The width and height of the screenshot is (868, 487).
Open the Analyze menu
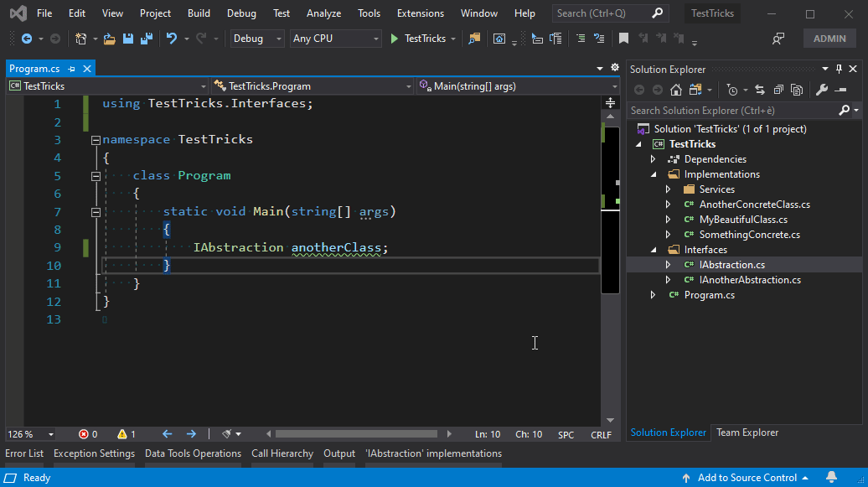(324, 13)
